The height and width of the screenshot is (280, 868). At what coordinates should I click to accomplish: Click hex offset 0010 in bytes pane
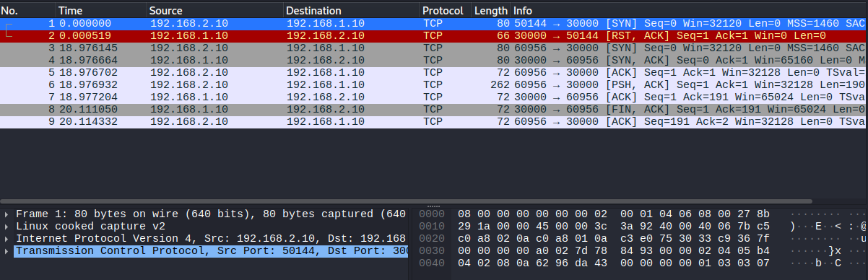(432, 226)
